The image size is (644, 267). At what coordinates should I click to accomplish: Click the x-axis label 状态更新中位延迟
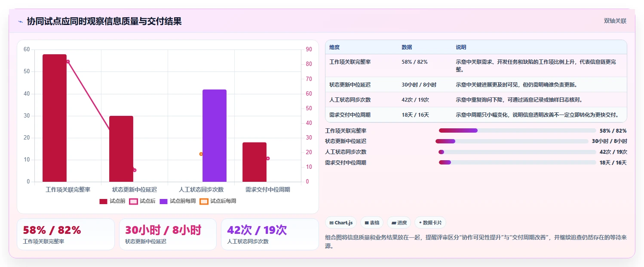135,189
